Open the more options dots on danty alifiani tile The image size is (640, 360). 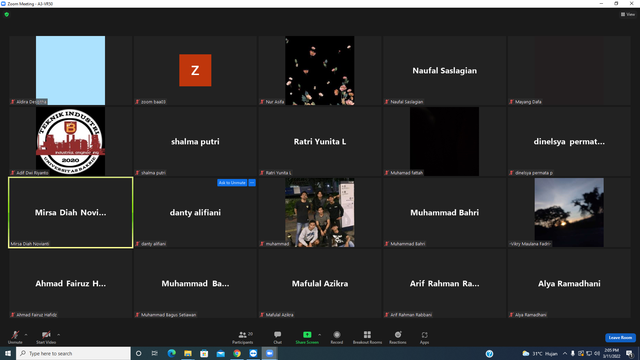pos(252,182)
